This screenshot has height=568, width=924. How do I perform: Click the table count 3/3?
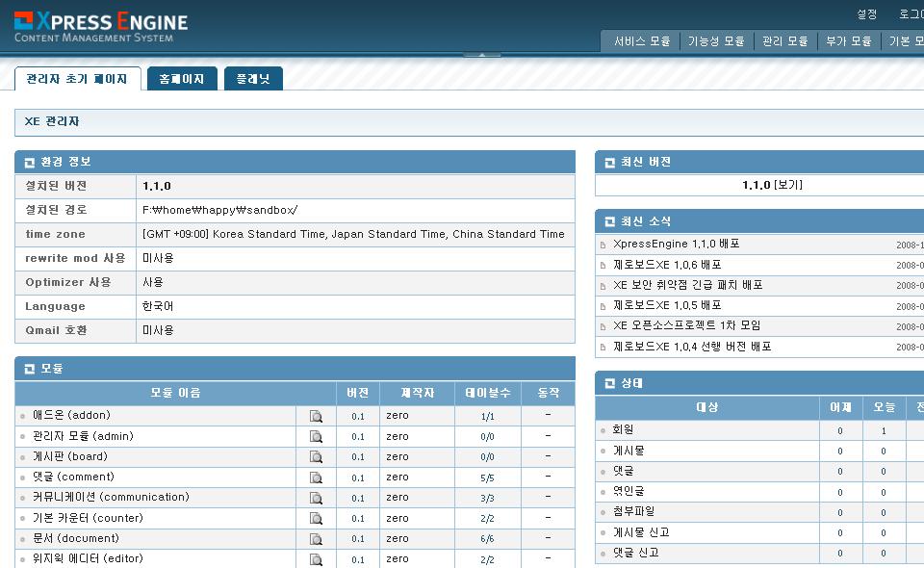point(487,499)
